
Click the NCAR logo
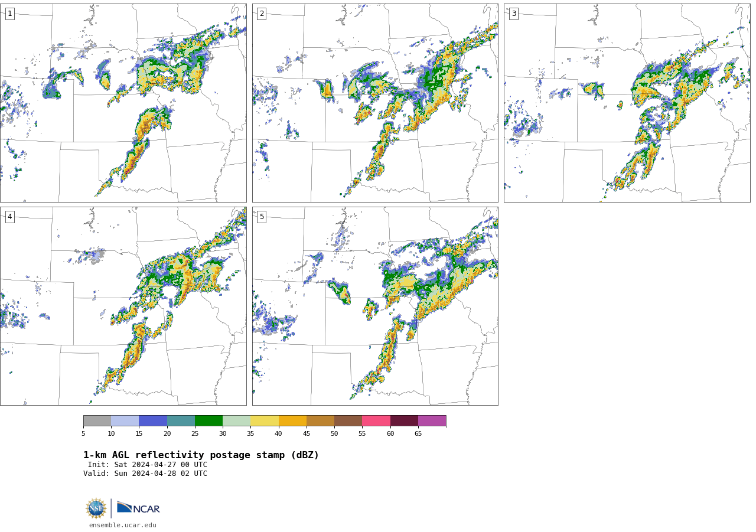pyautogui.click(x=138, y=508)
